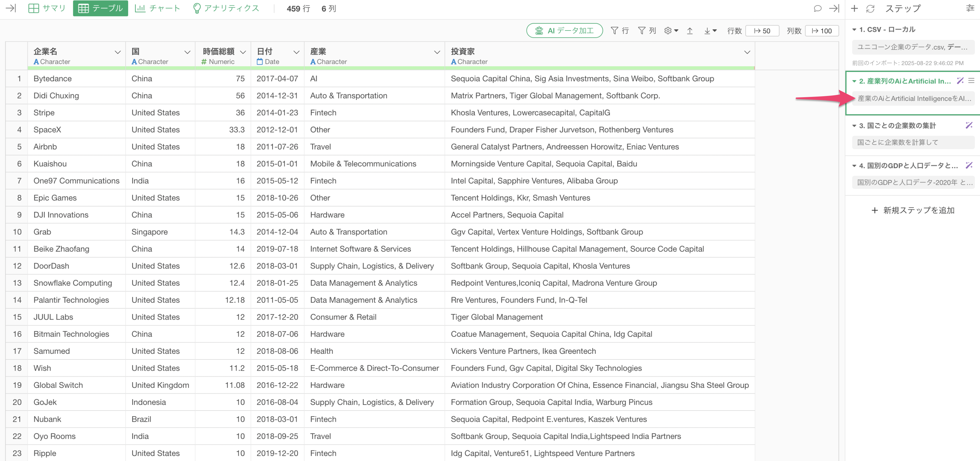The width and height of the screenshot is (980, 461).
Task: Select the Snowflake Computing cell
Action: coord(76,283)
